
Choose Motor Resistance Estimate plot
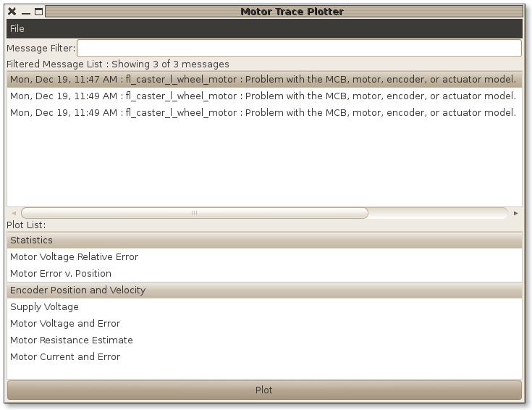tap(71, 340)
